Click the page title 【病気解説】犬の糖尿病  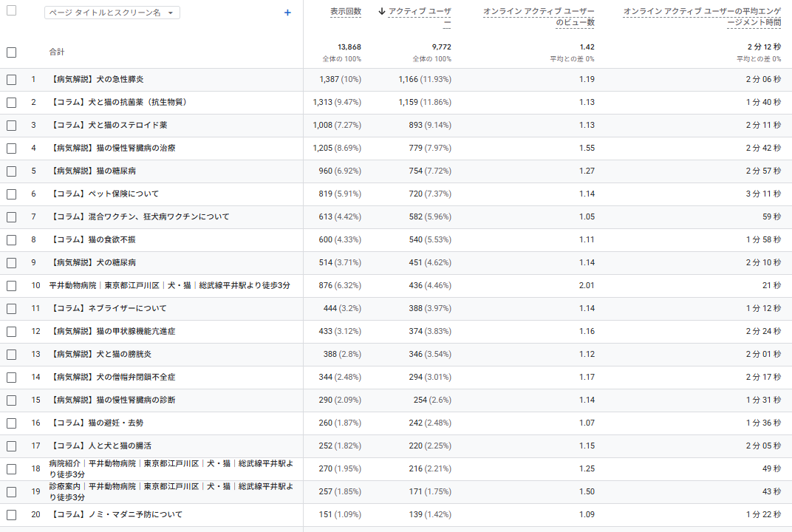[x=92, y=263]
